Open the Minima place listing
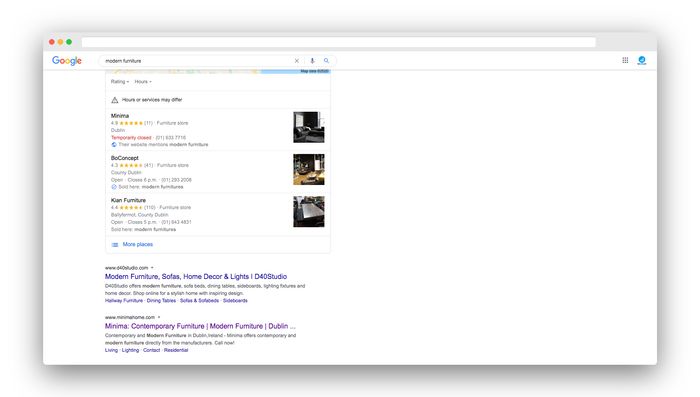This screenshot has height=397, width=700. 120,116
